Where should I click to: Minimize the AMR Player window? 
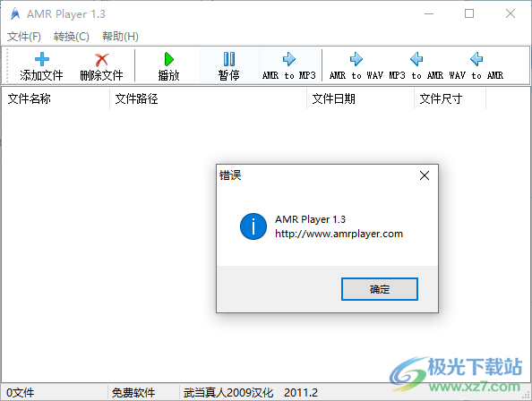click(x=429, y=14)
